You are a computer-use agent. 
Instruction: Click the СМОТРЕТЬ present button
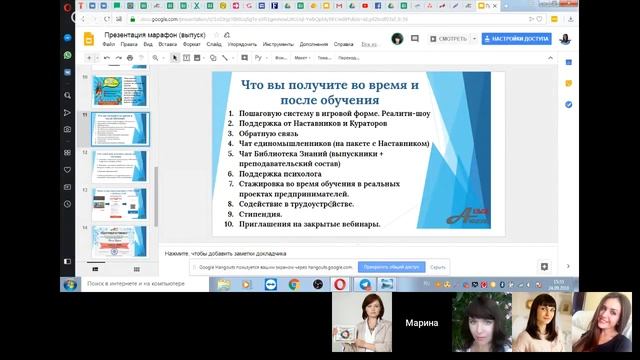[x=448, y=39]
